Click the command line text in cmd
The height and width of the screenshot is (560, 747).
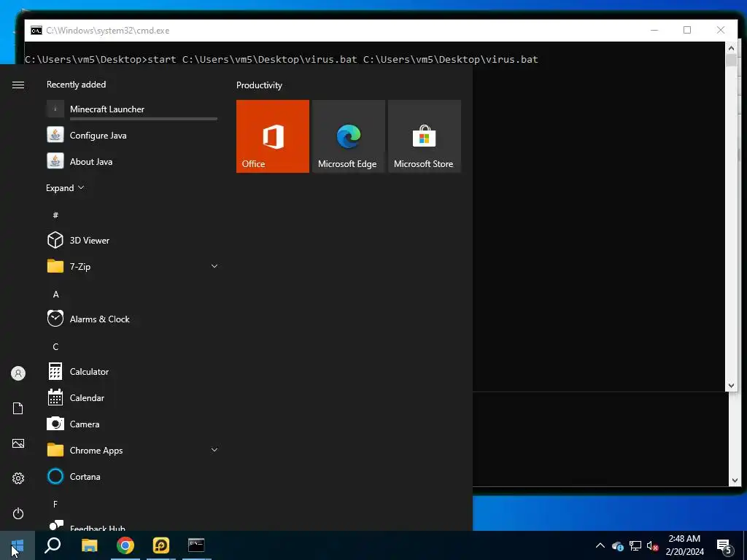coord(281,60)
